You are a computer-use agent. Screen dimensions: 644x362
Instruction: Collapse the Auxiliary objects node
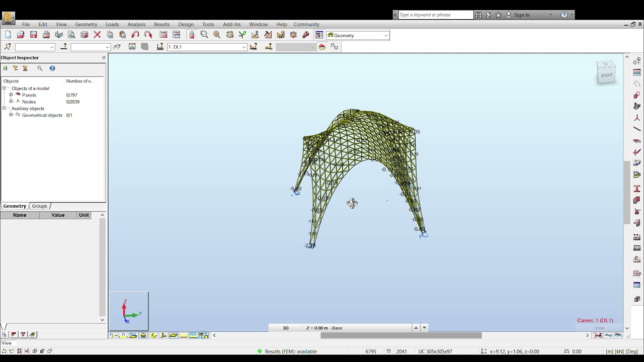pos(4,109)
